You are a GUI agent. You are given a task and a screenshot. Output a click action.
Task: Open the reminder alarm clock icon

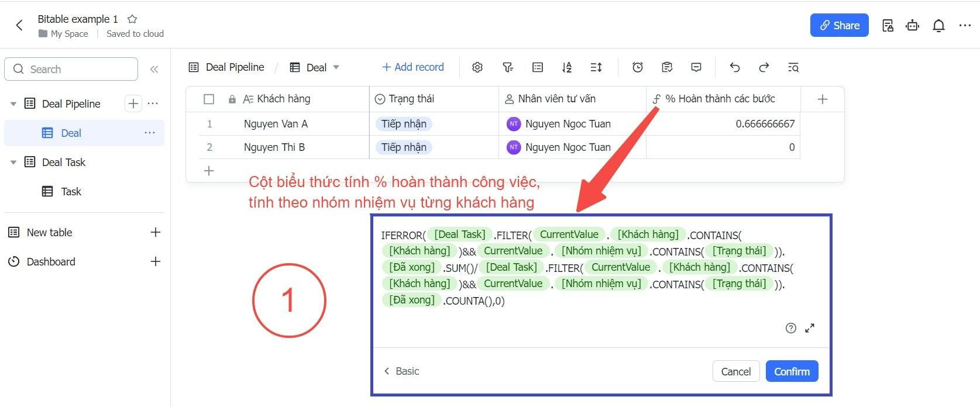tap(638, 67)
